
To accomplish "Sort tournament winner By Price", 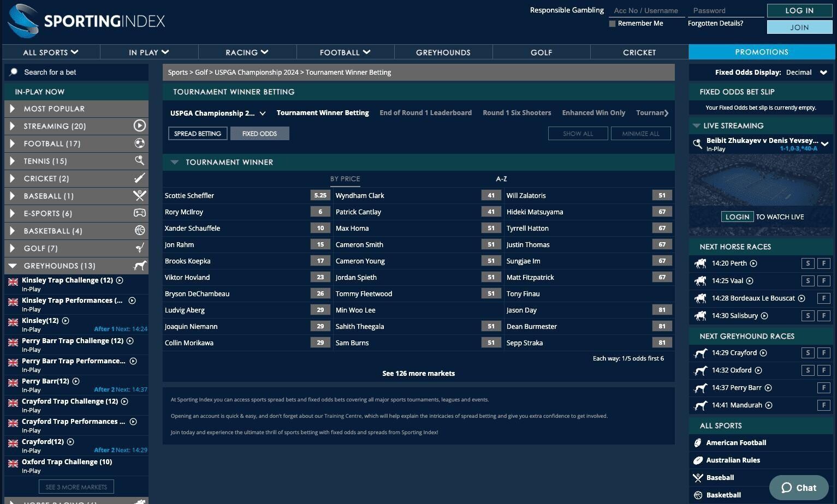I will [345, 179].
